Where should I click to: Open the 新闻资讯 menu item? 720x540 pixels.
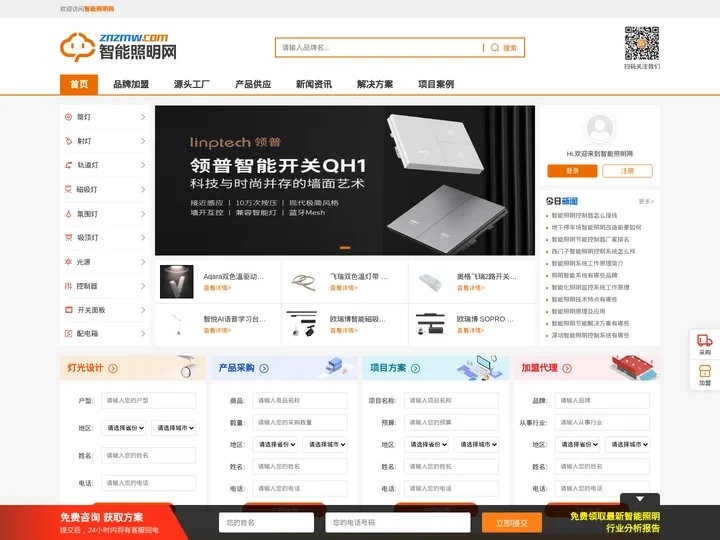tap(314, 84)
